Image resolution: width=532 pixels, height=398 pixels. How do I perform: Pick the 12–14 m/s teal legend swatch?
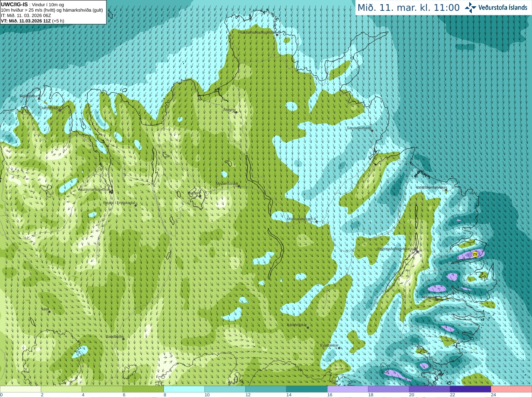(x=266, y=389)
